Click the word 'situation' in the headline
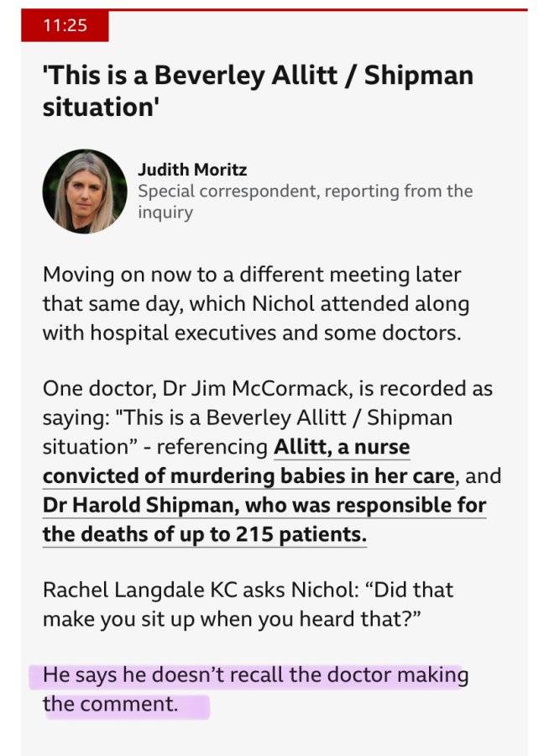 click(x=98, y=107)
